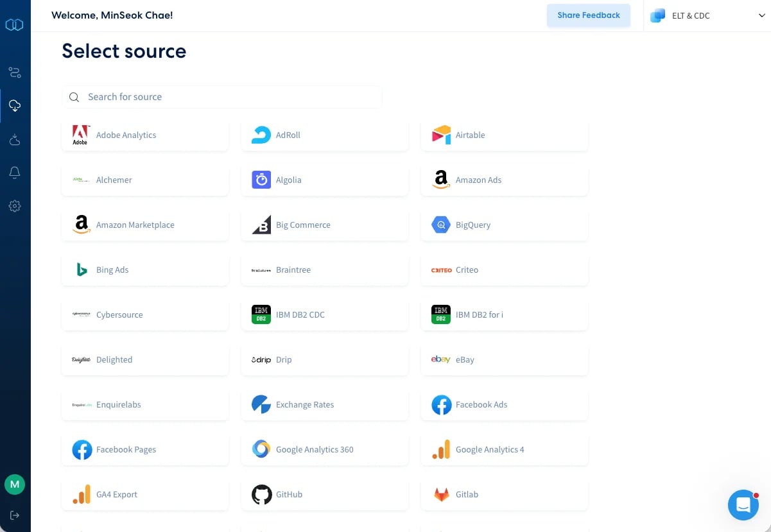Click the Algolia logo icon

click(261, 180)
